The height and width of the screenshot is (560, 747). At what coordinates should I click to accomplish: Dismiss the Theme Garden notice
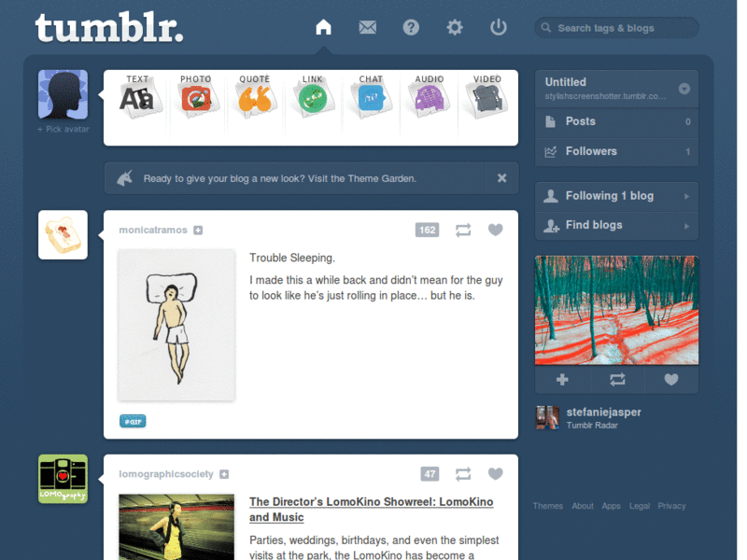[501, 178]
